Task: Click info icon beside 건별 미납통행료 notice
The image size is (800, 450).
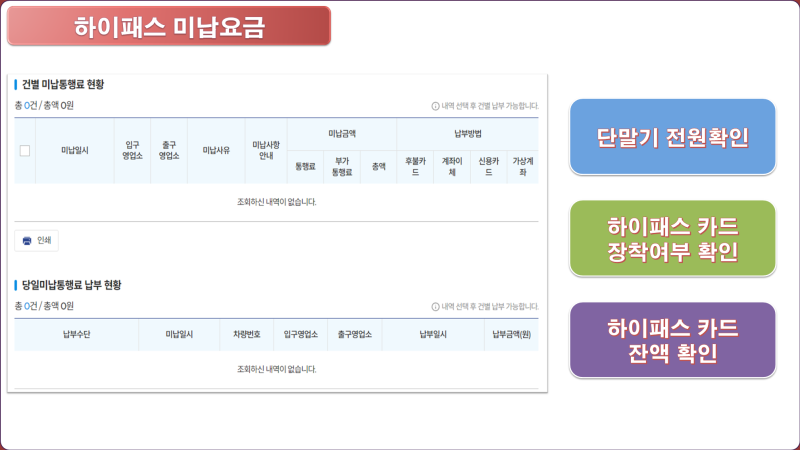Action: [435, 106]
